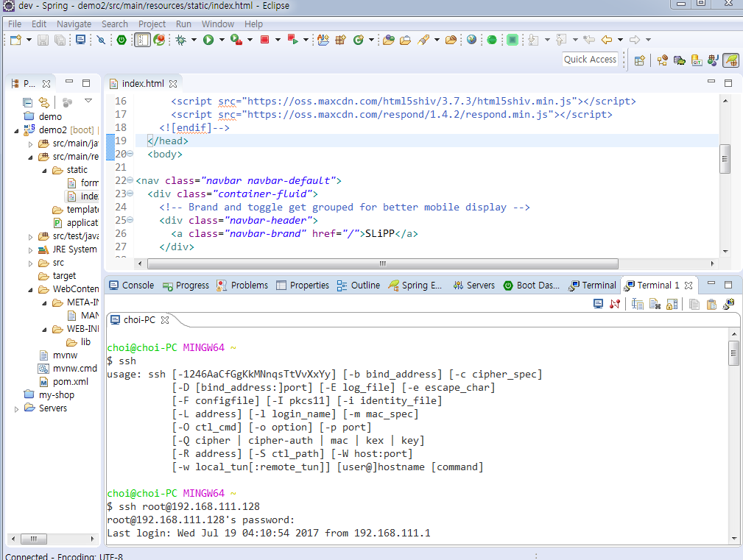Close the index.html editor tab
The width and height of the screenshot is (743, 560).
click(173, 84)
